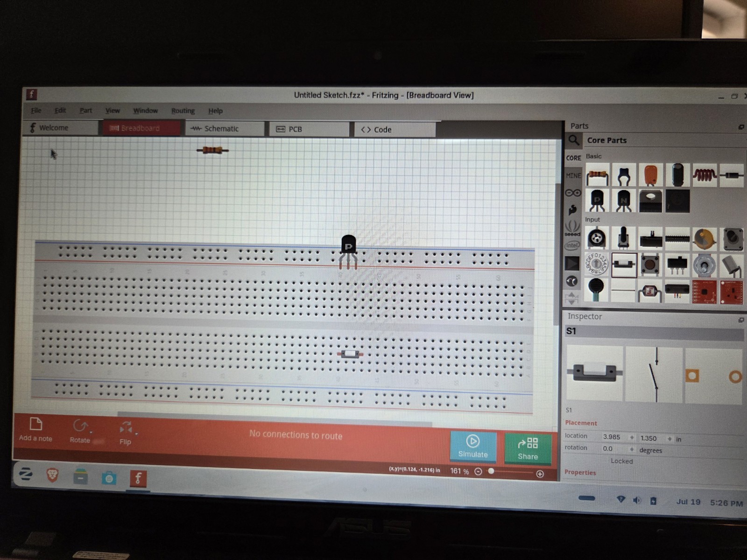Screen dimensions: 747x560
Task: Open the parts search magnifier icon
Action: (x=573, y=140)
